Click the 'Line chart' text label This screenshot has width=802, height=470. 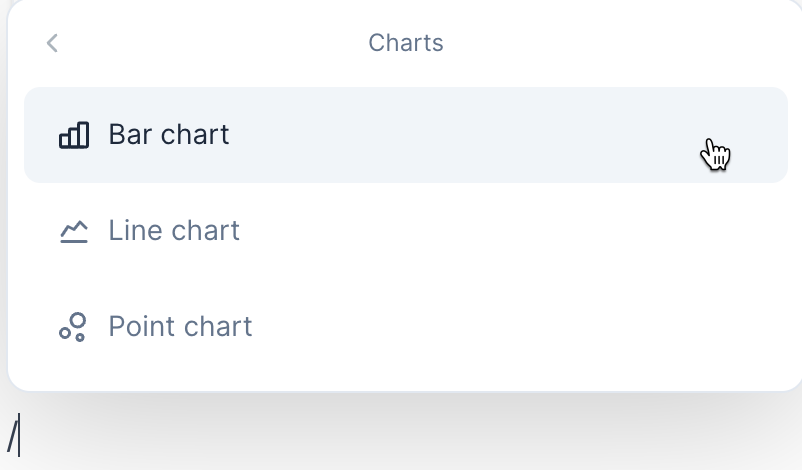click(174, 231)
